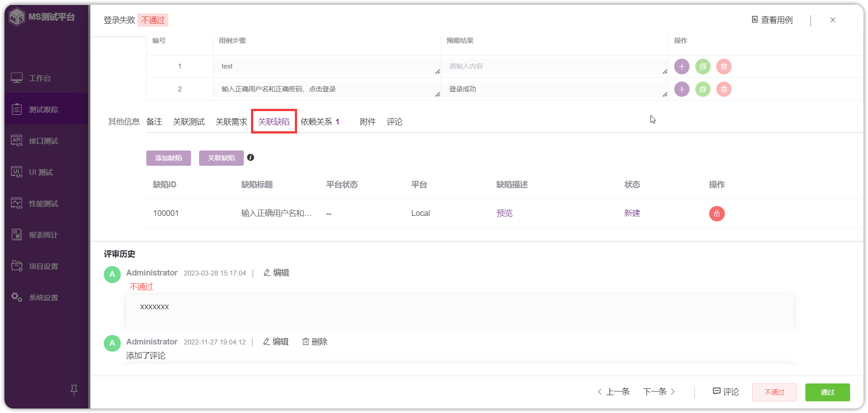Open 测试跟踪 in the sidebar
Viewport: 868px width, 413px height.
coord(47,109)
